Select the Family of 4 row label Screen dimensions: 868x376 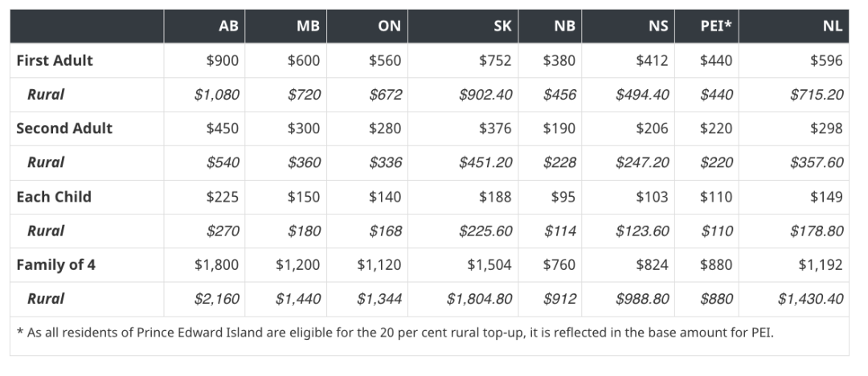tap(56, 264)
